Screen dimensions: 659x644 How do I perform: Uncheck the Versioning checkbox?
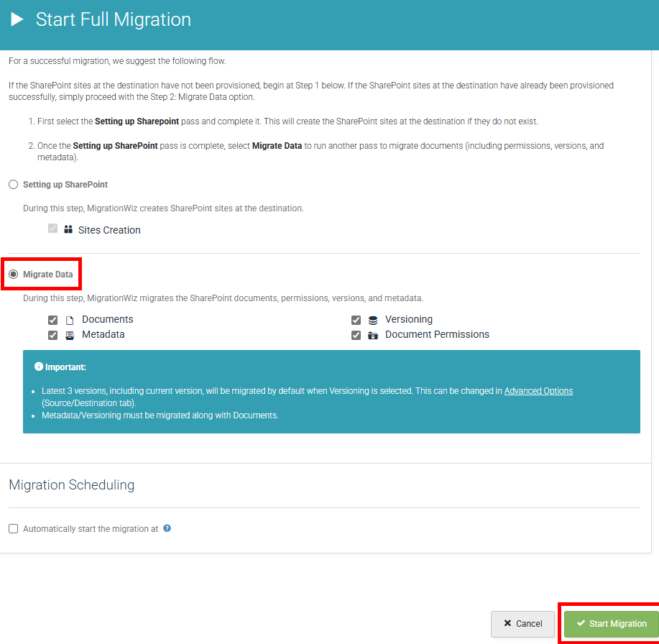click(x=356, y=321)
